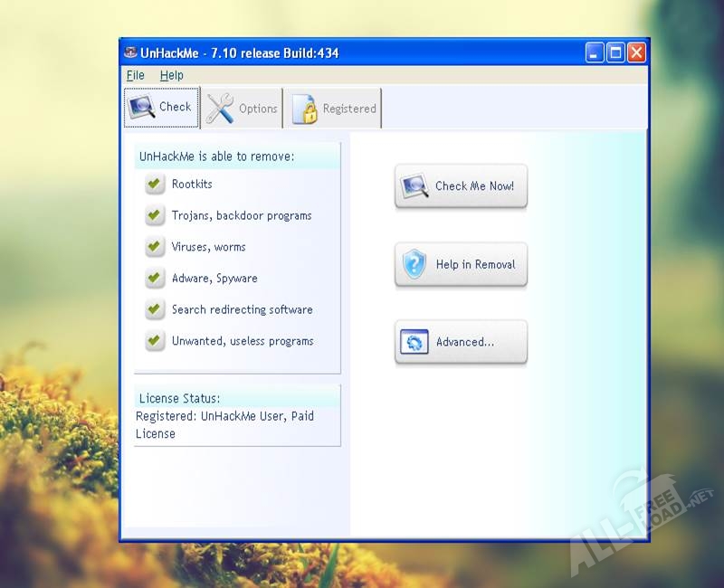Toggle the Rootkits checkmark

coord(154,185)
